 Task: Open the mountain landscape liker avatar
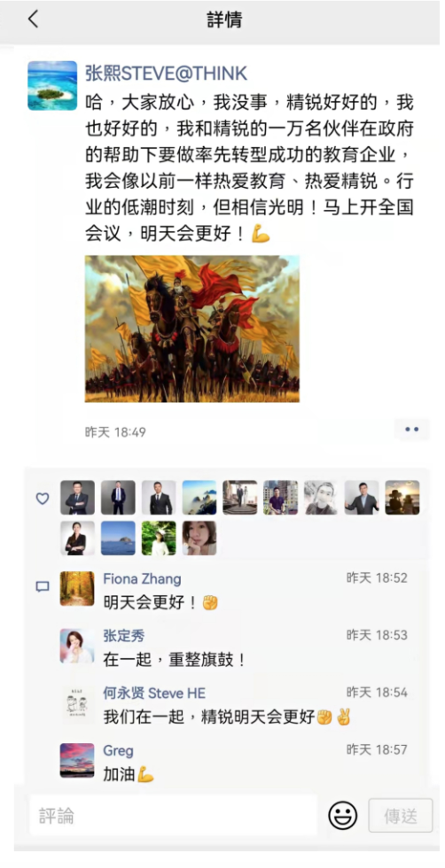tap(199, 498)
